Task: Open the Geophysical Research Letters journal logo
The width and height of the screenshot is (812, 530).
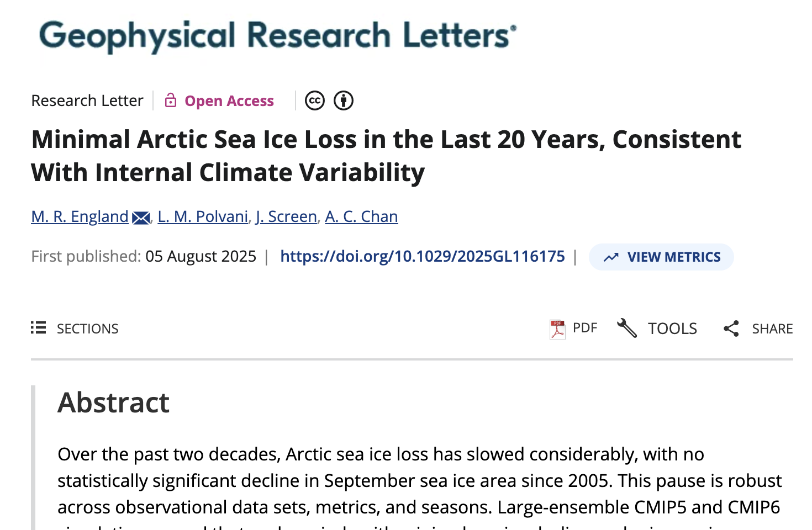Action: click(278, 36)
